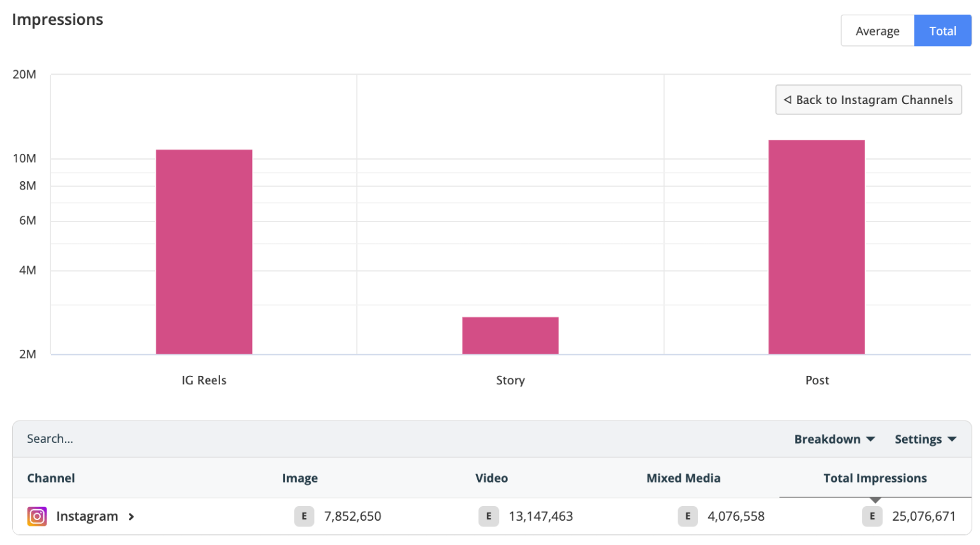This screenshot has height=545, width=980.
Task: Click the E badge next to Mixed Media value
Action: pos(688,516)
